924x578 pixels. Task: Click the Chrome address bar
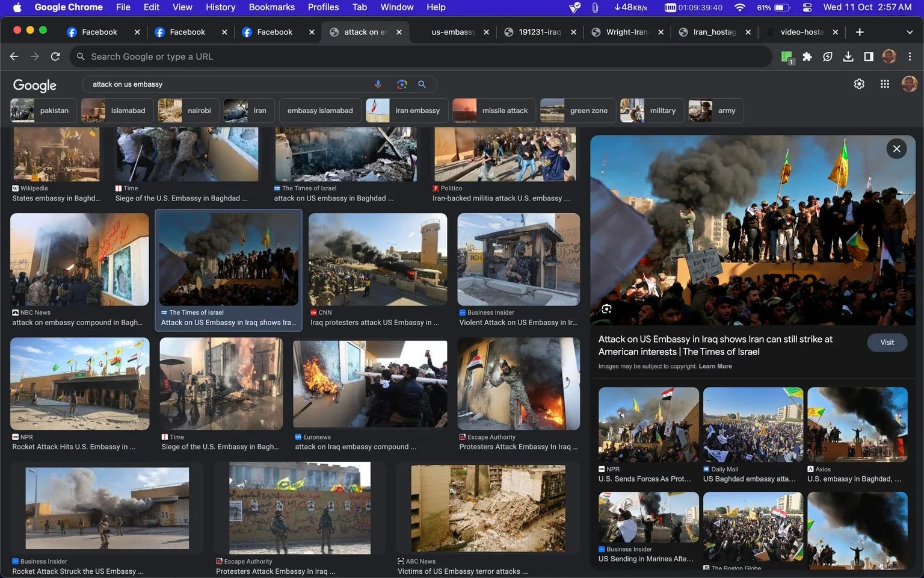click(421, 57)
